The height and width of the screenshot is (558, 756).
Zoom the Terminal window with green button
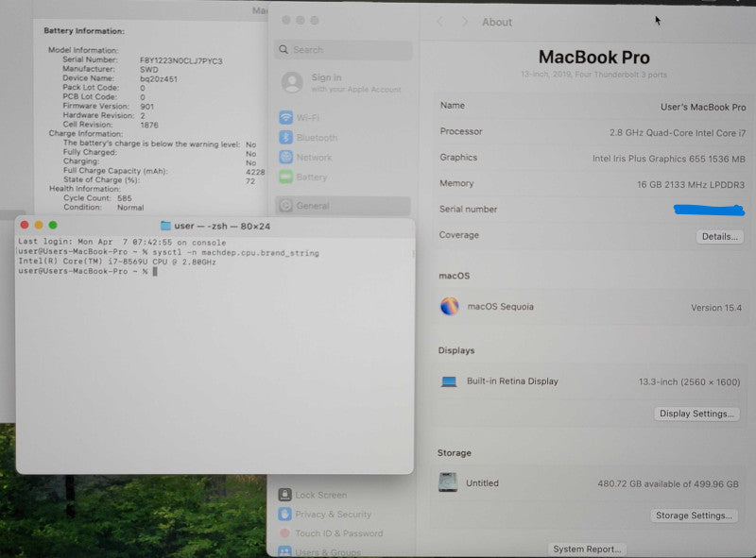53,225
